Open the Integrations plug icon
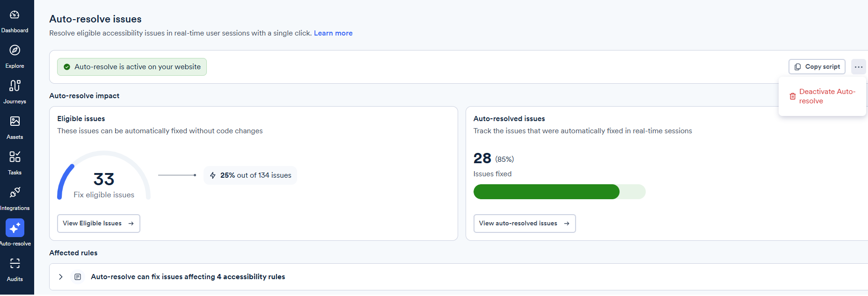 click(x=15, y=192)
